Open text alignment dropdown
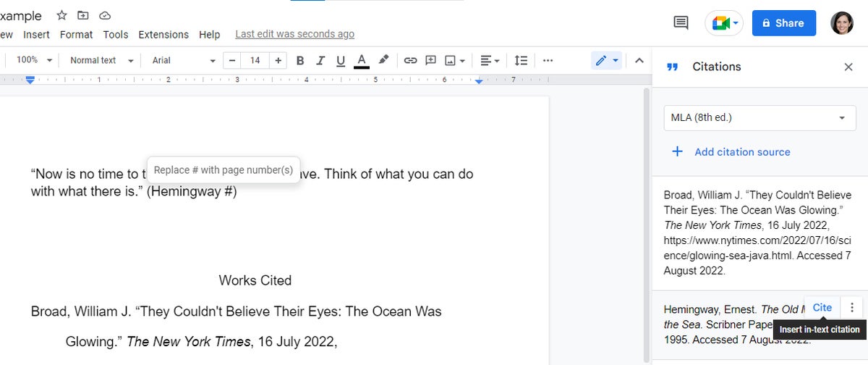This screenshot has width=868, height=365. coord(490,61)
